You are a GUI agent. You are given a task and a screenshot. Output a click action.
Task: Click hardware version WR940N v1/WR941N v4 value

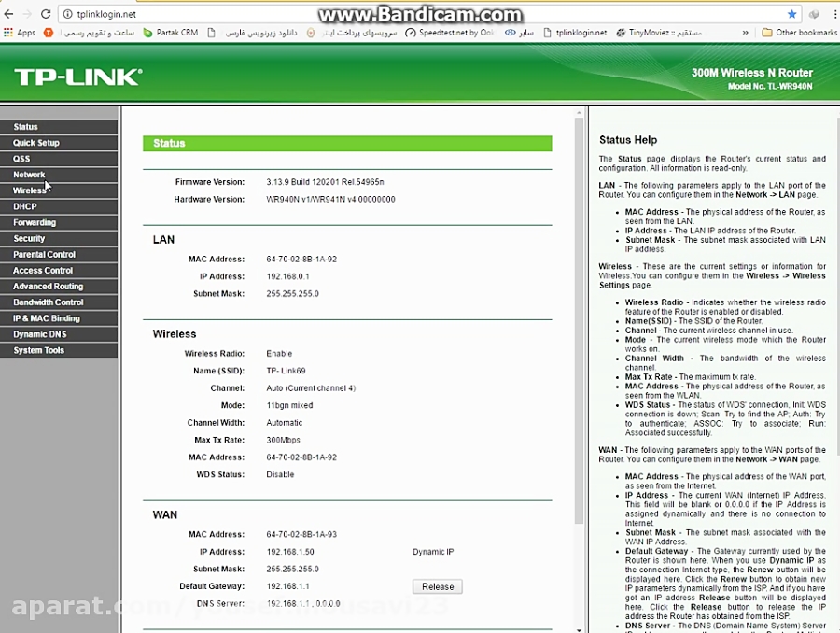pos(330,200)
